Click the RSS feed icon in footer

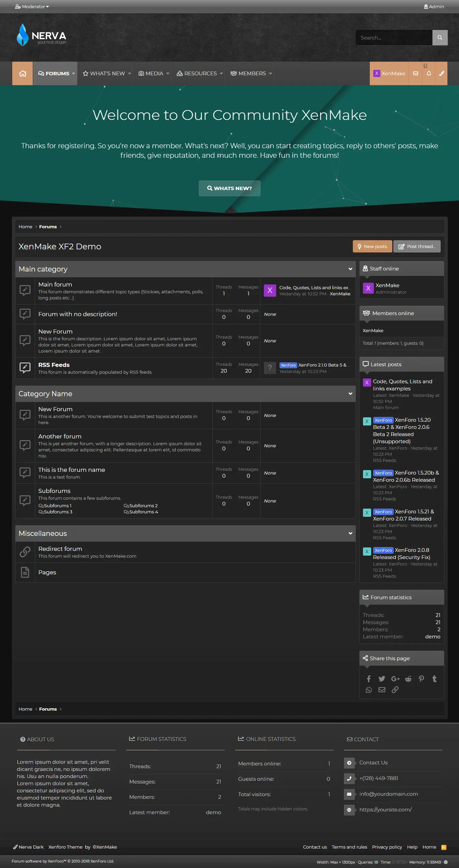[x=444, y=847]
